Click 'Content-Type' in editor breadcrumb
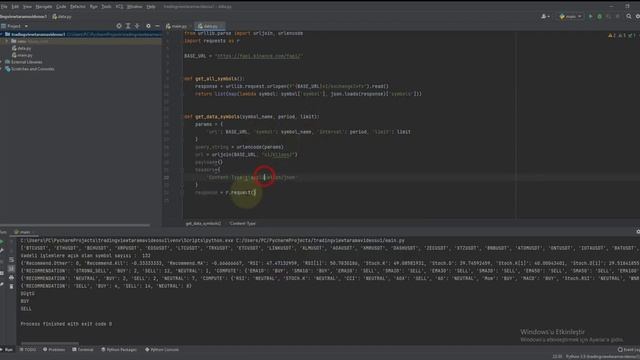The width and height of the screenshot is (640, 360). [242, 224]
